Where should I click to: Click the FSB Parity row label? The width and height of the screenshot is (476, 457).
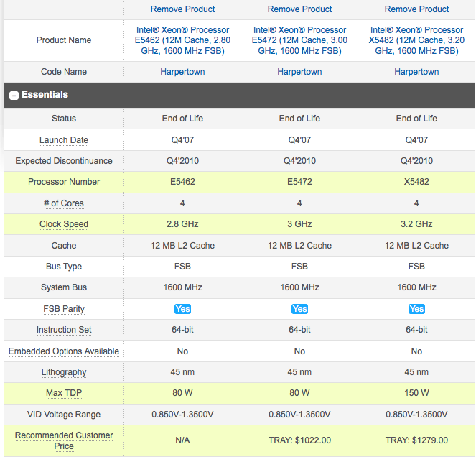(x=64, y=309)
